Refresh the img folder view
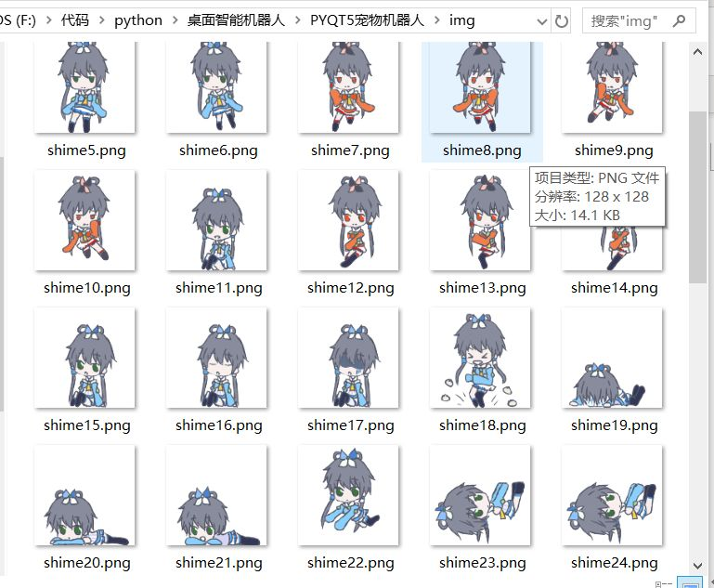This screenshot has height=588, width=714. (x=562, y=21)
